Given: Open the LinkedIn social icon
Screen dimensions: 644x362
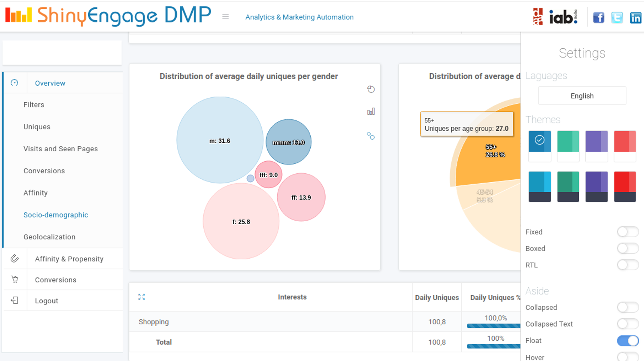Looking at the screenshot, I should pos(636,18).
